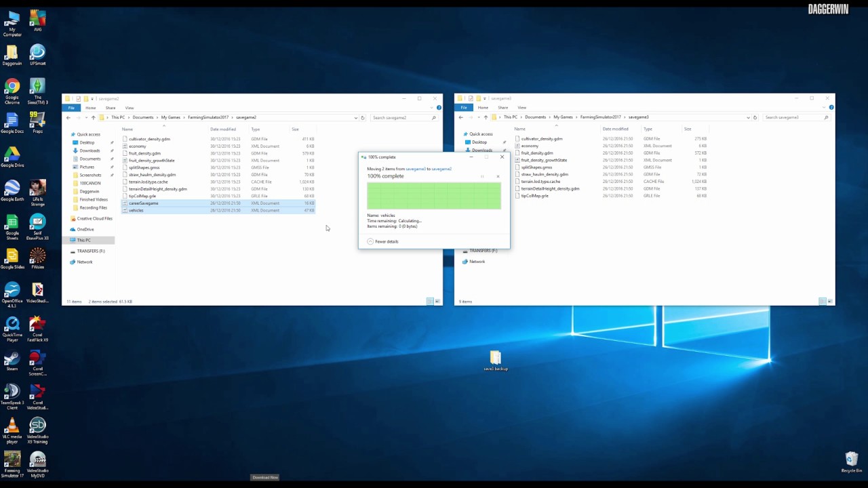868x488 pixels.
Task: Open the Share tab in the savegame2 window
Action: [x=110, y=108]
